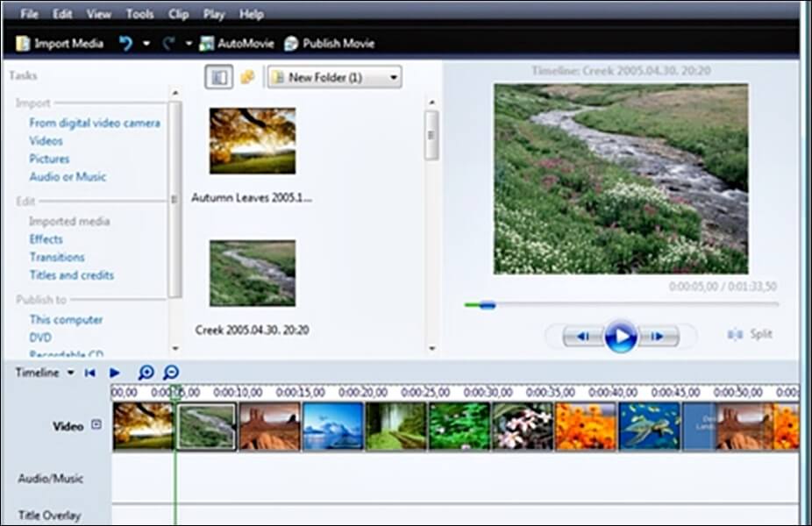Click the Videos import link
The width and height of the screenshot is (812, 526).
[x=46, y=141]
